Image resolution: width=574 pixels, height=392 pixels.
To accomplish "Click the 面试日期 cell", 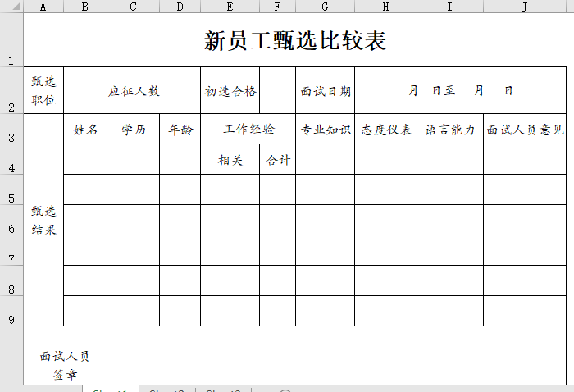I will pyautogui.click(x=326, y=91).
